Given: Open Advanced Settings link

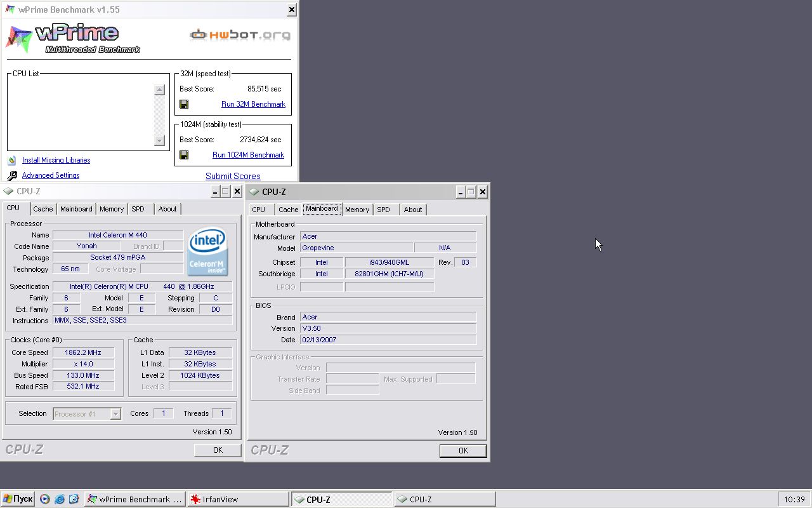Looking at the screenshot, I should pyautogui.click(x=51, y=175).
